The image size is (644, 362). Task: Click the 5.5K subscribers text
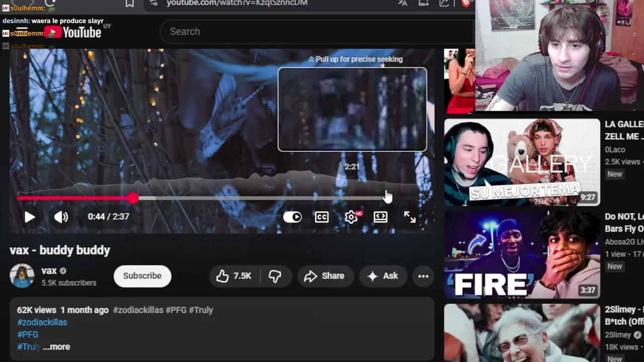pyautogui.click(x=69, y=283)
